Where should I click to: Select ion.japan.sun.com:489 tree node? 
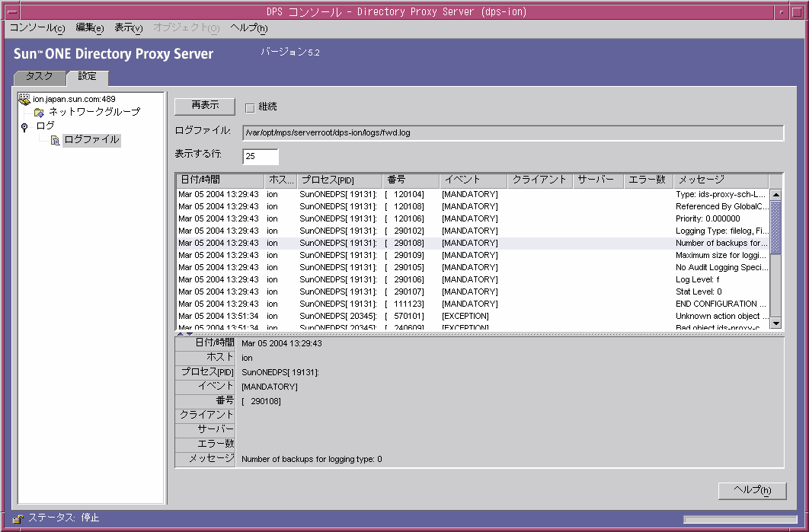74,99
